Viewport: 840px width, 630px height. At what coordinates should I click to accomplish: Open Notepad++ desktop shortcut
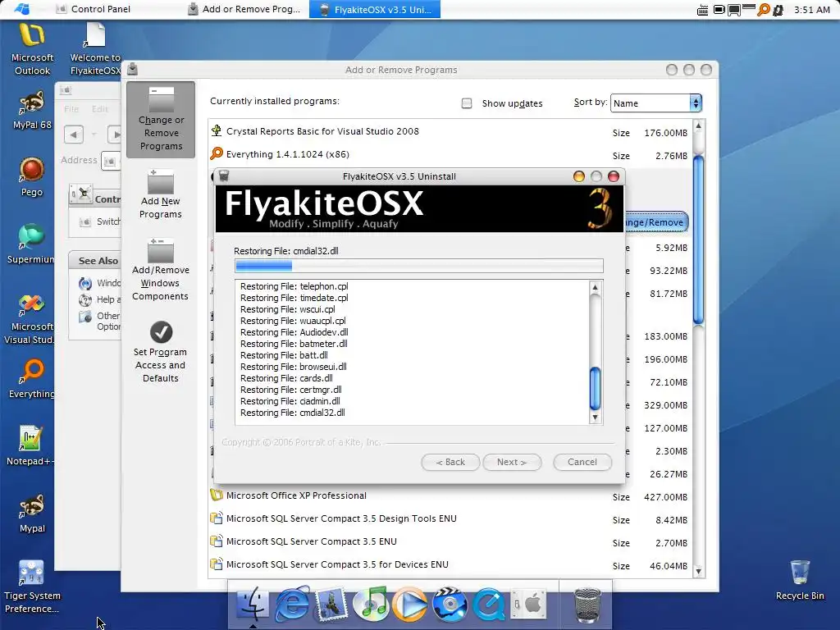[x=30, y=445]
